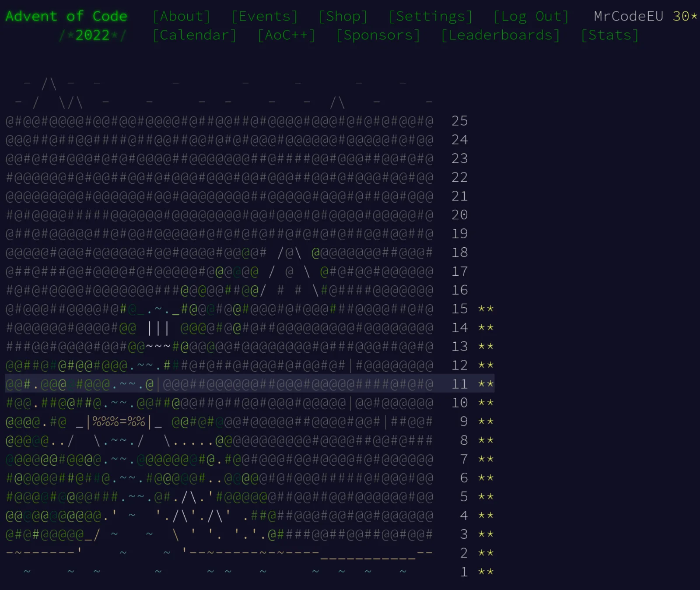Open day 10 puzzle number
This screenshot has width=700, height=590.
tap(460, 403)
